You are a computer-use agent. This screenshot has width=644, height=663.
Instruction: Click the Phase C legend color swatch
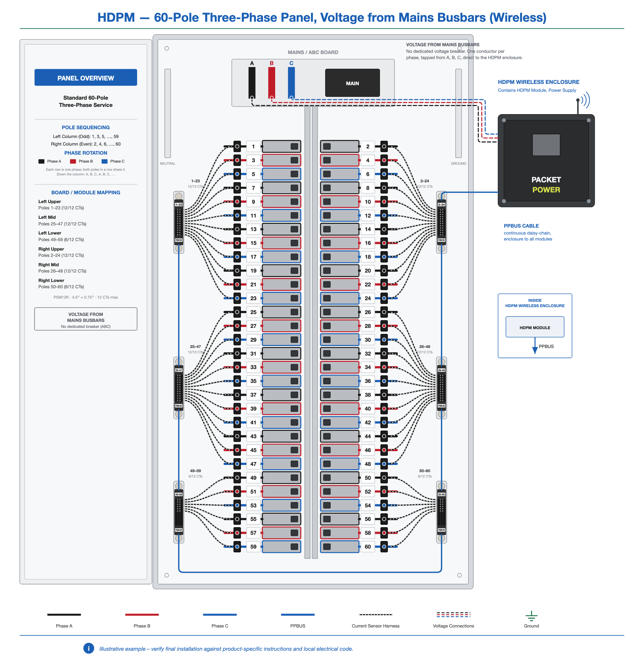pos(219,615)
